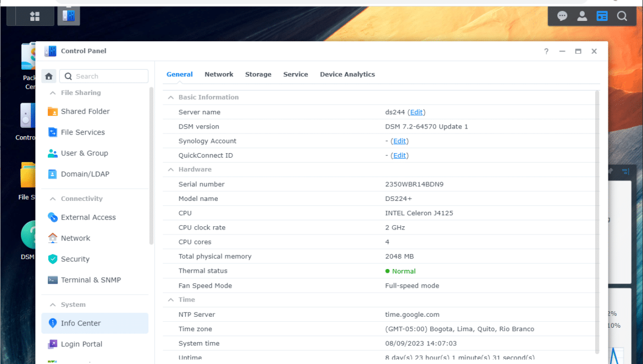
Task: Click the system time 08/09/2023 14:07:03
Action: click(x=421, y=344)
